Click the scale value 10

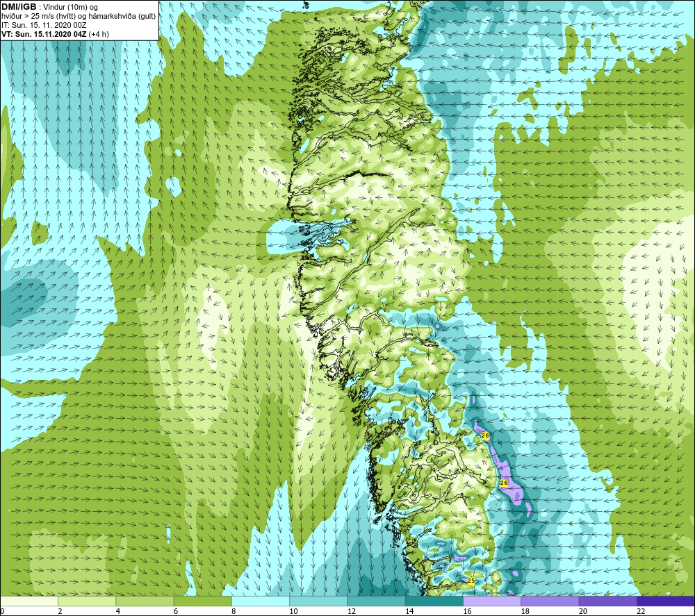(293, 612)
